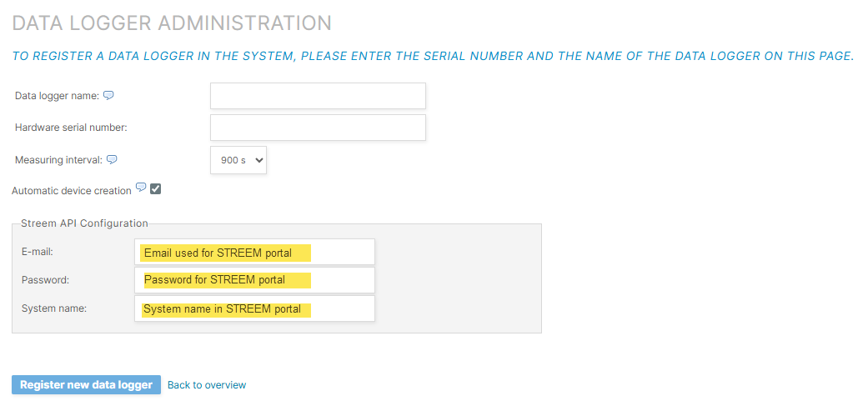Click the Streem API Configuration group title
This screenshot has width=868, height=416.
pyautogui.click(x=84, y=223)
